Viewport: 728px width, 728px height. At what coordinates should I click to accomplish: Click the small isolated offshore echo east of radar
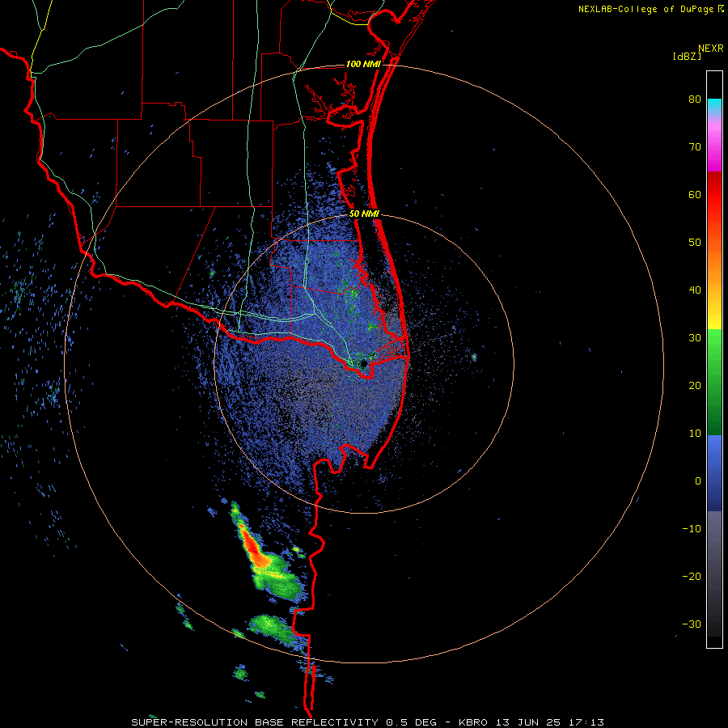click(474, 357)
